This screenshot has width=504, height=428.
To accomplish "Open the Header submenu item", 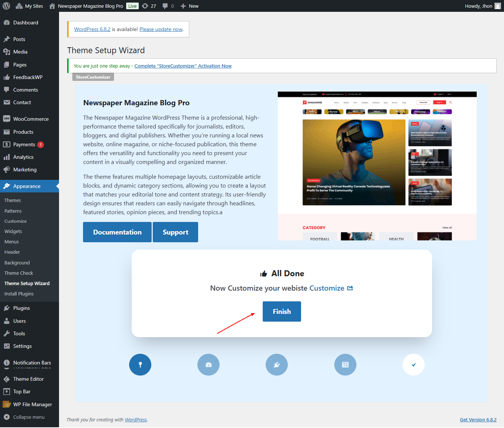I will point(12,252).
